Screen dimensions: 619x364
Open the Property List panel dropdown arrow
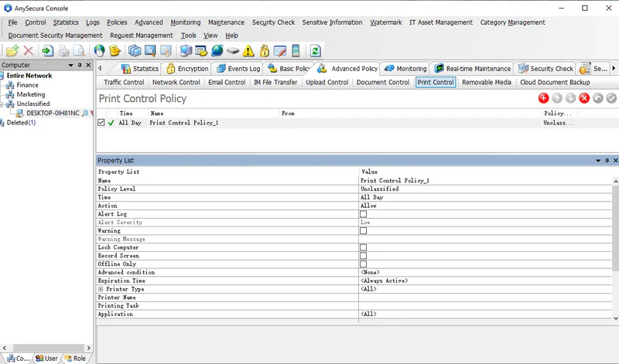pos(598,161)
